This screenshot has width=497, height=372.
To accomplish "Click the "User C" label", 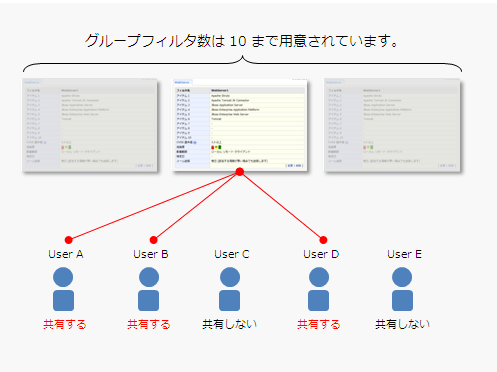I will 232,254.
